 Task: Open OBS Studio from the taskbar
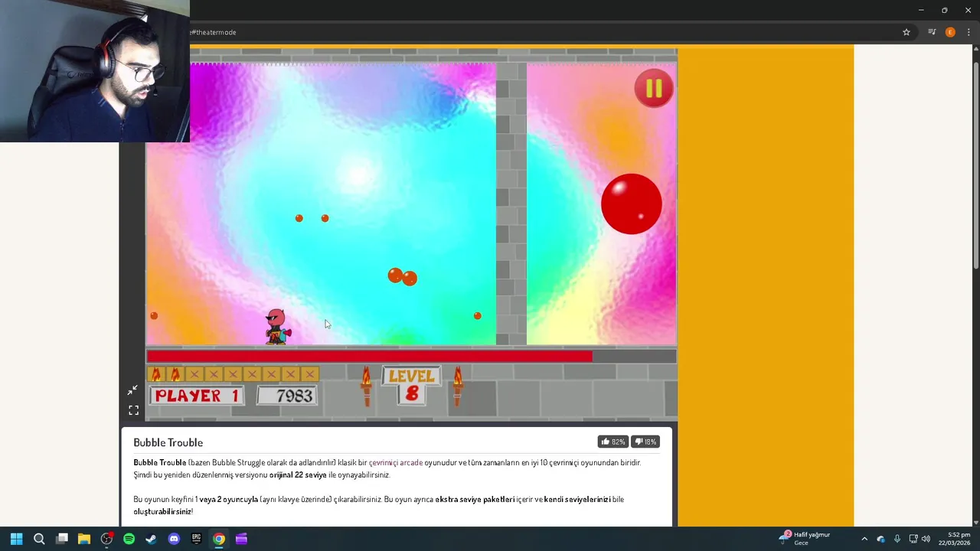point(106,539)
